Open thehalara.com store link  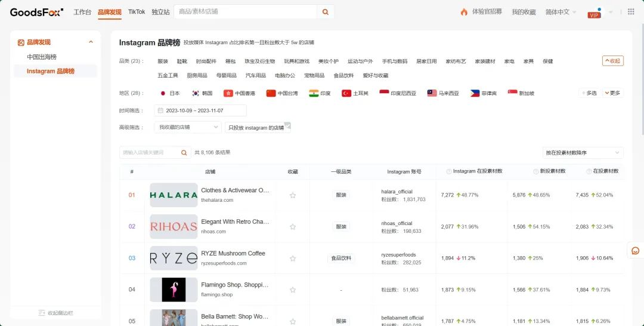tap(217, 200)
